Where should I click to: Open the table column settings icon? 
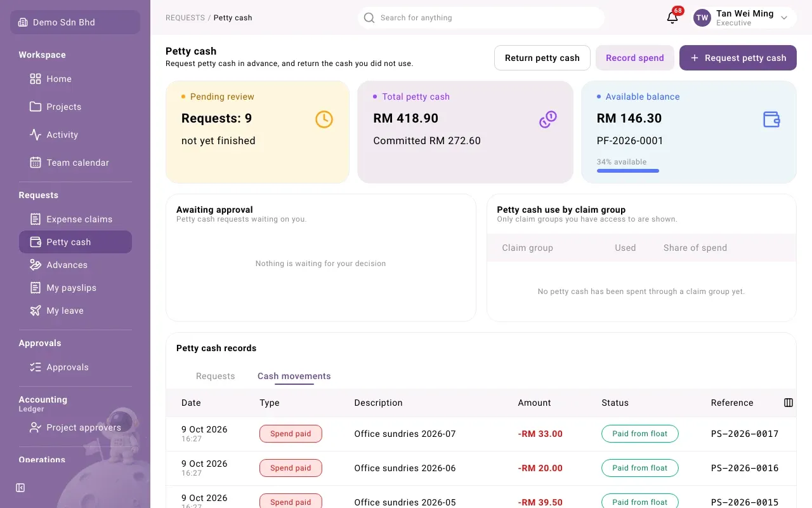coord(789,403)
